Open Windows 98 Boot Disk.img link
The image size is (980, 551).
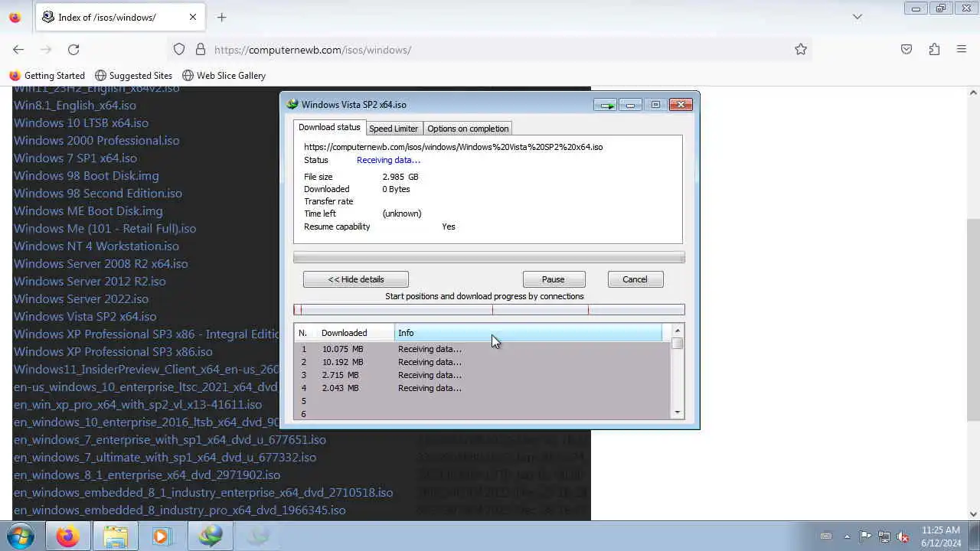(87, 176)
